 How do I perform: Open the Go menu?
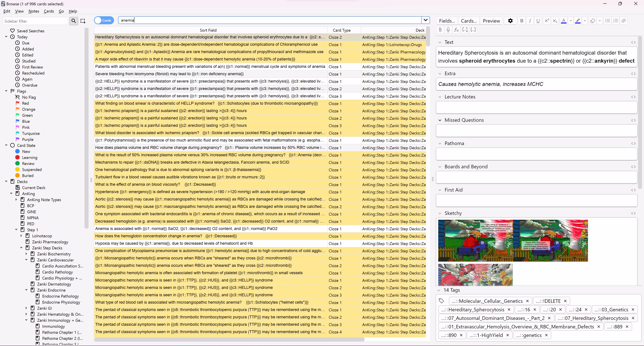[61, 11]
